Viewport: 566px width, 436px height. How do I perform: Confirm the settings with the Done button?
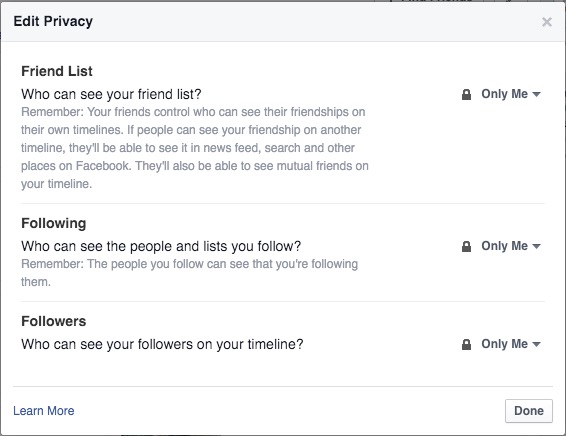point(529,411)
